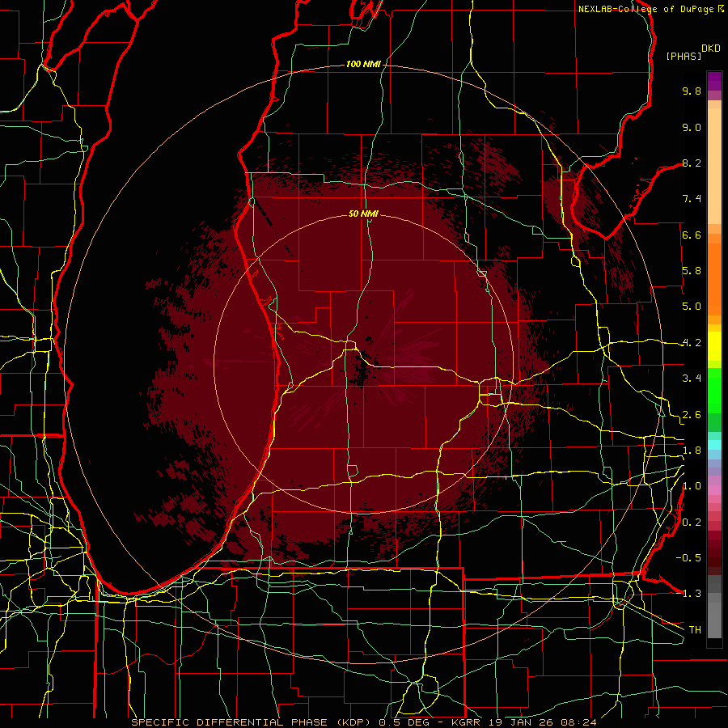Select the purple top segment of the color bar
728x728 pixels.
[x=714, y=81]
